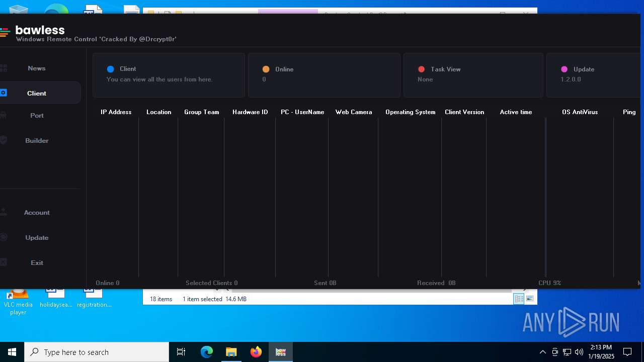Open the holidaysea... desktop file
The width and height of the screenshot is (644, 362).
(56, 299)
